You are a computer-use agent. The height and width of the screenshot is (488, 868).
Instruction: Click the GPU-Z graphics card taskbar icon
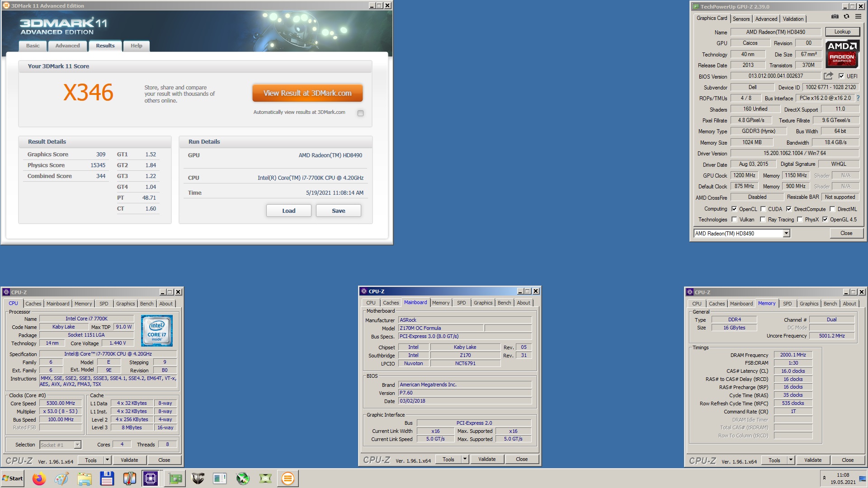(x=175, y=478)
